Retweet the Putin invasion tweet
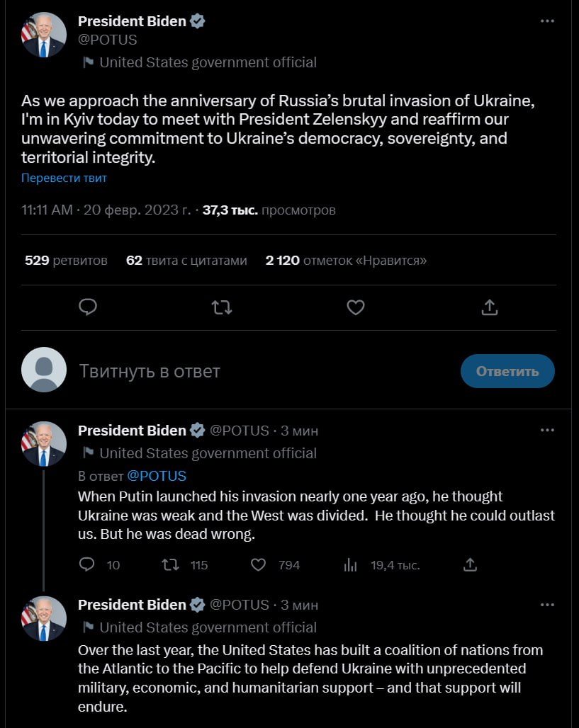 point(171,564)
